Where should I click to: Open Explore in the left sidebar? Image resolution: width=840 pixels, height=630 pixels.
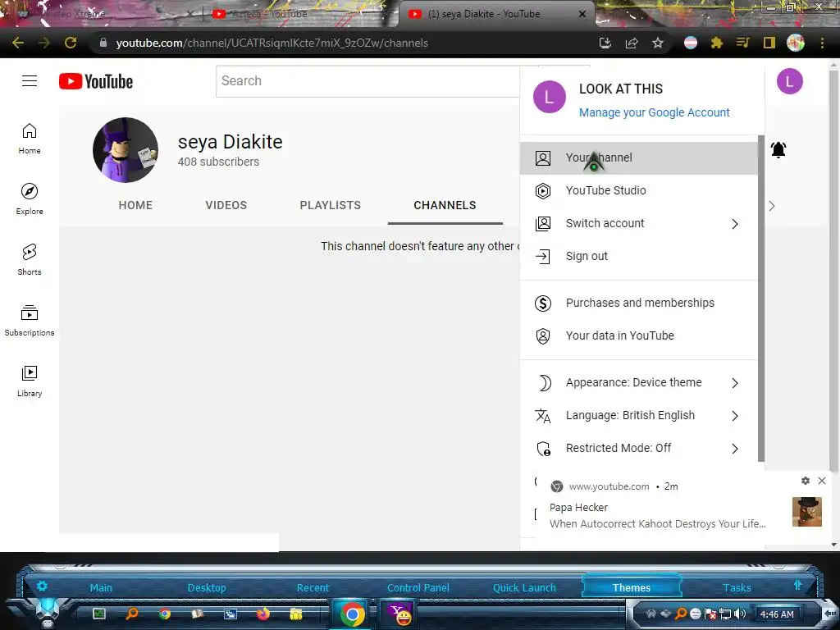pyautogui.click(x=30, y=199)
